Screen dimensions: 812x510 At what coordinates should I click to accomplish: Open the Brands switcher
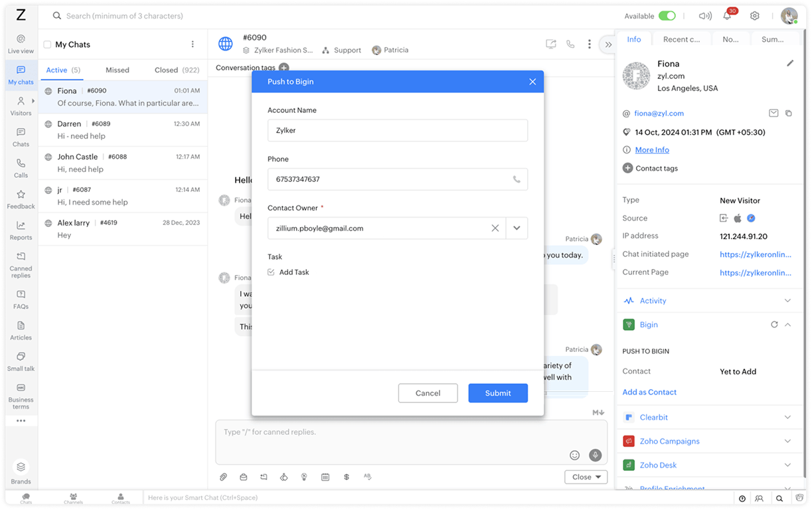pos(21,472)
